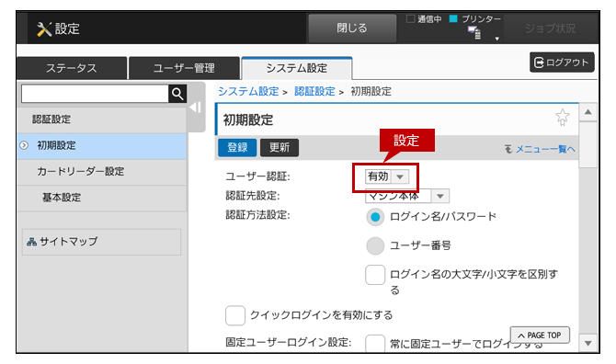Click the settings wrench icon
Viewport: 616px width, 364px height.
pos(44,29)
